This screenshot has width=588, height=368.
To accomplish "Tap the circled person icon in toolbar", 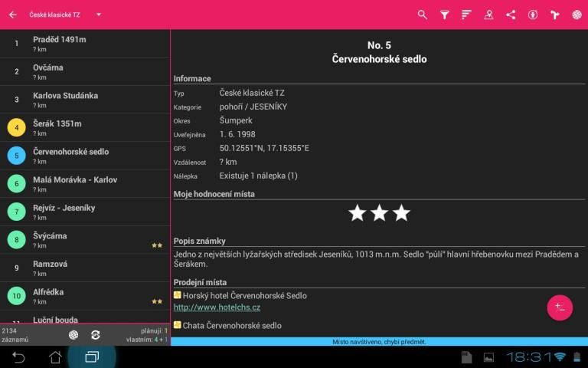I will coord(533,15).
